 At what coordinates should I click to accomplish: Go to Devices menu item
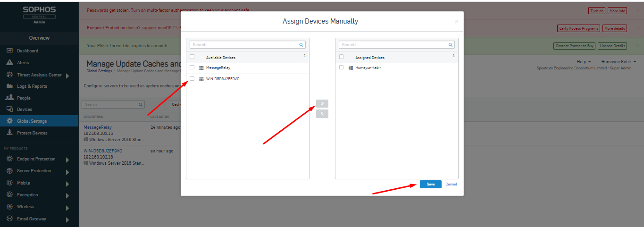[25, 109]
